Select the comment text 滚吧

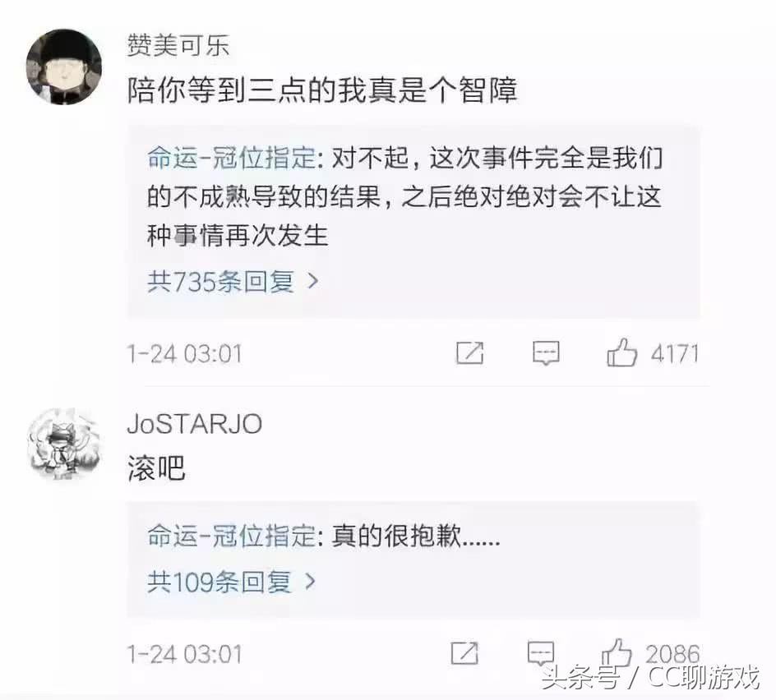coord(156,467)
